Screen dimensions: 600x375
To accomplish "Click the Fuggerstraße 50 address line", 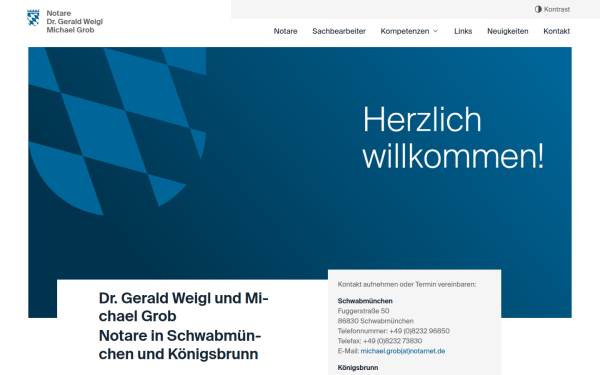I will pyautogui.click(x=364, y=311).
